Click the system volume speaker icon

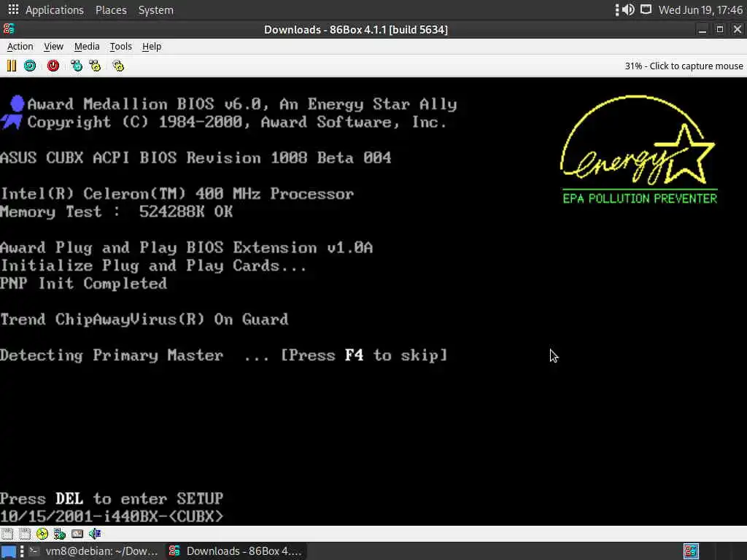click(x=629, y=9)
